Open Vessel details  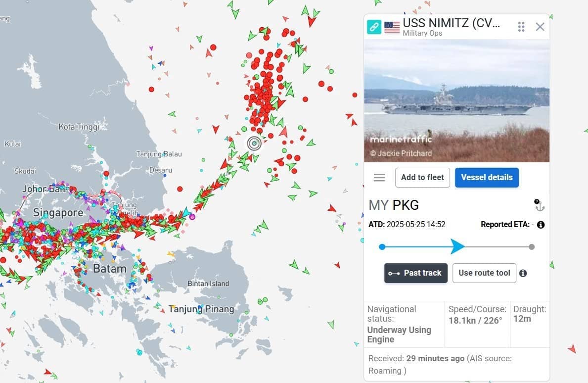click(x=487, y=178)
